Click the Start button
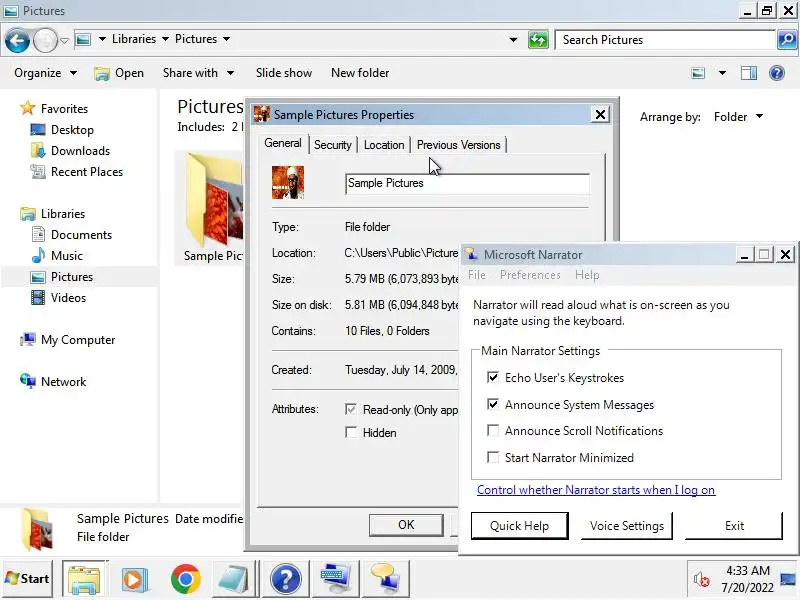Screen dimensions: 800x600 pyautogui.click(x=27, y=579)
